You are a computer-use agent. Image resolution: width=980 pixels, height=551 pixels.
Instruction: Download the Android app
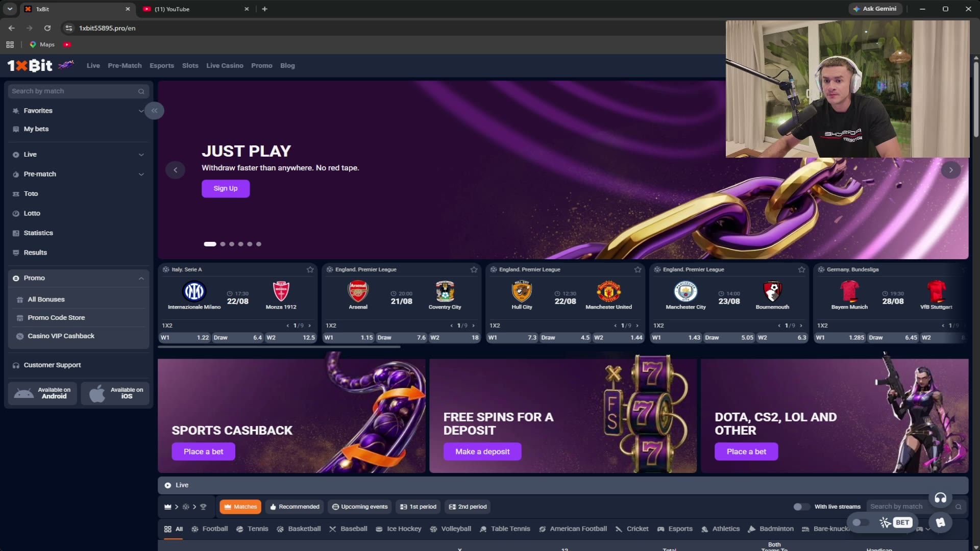click(x=42, y=393)
